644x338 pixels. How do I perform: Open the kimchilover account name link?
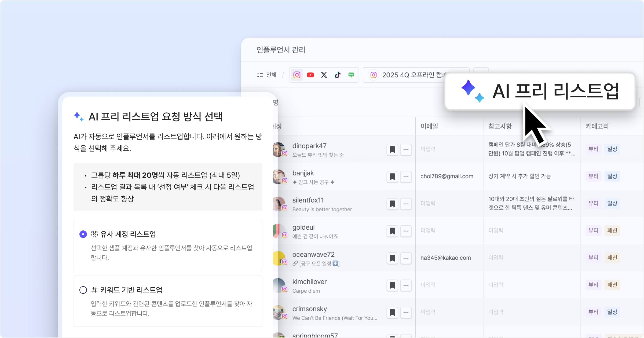click(309, 282)
